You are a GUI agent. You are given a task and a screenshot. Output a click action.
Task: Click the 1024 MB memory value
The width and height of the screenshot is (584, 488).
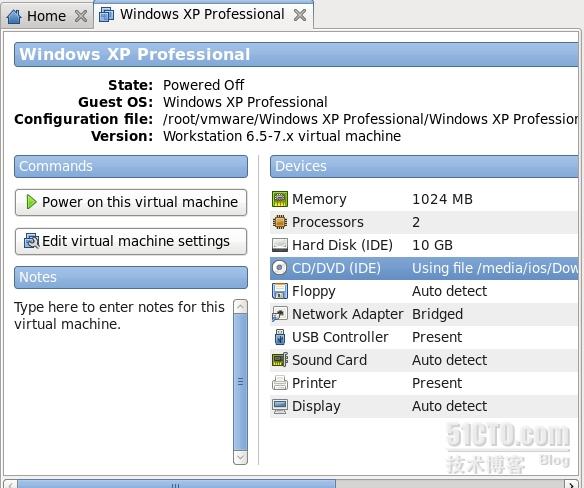(442, 199)
